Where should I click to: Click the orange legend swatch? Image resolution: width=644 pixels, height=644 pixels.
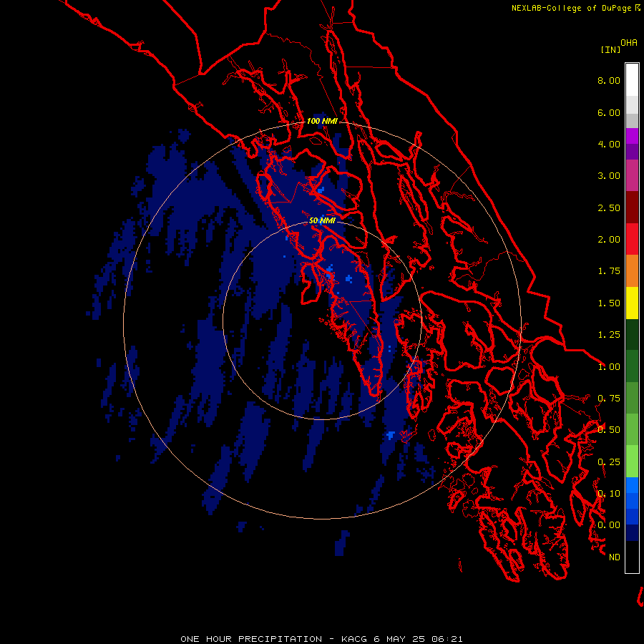(x=632, y=271)
